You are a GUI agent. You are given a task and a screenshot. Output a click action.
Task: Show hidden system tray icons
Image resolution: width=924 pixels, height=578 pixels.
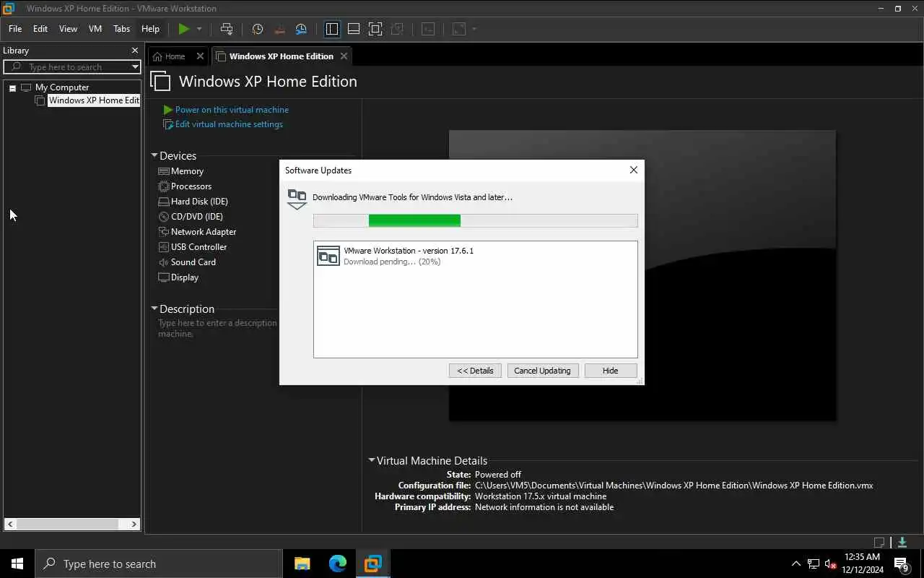796,564
